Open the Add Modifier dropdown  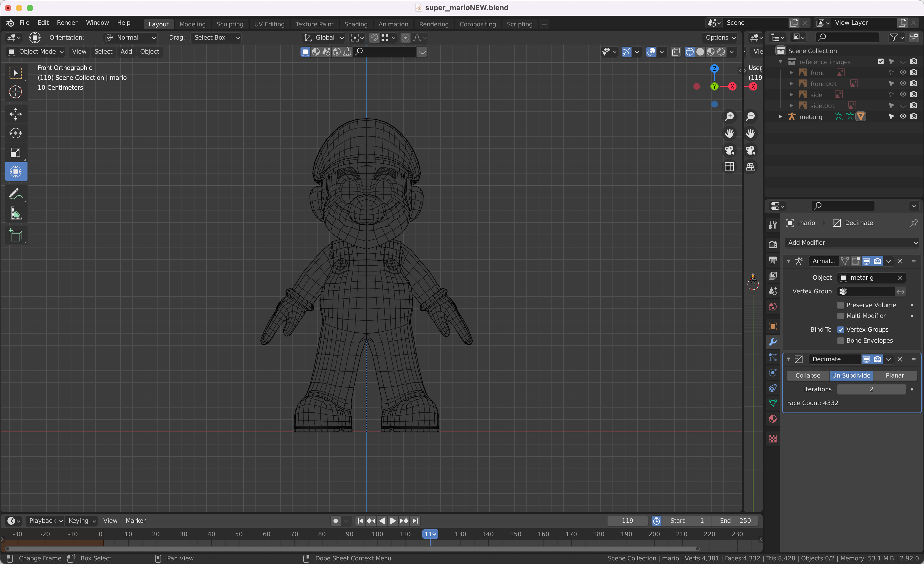[852, 243]
